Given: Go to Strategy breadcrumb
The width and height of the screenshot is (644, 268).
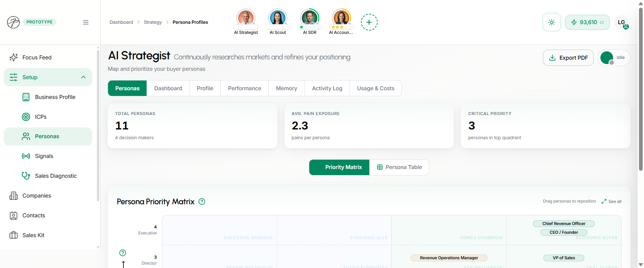Looking at the screenshot, I should click(x=153, y=22).
